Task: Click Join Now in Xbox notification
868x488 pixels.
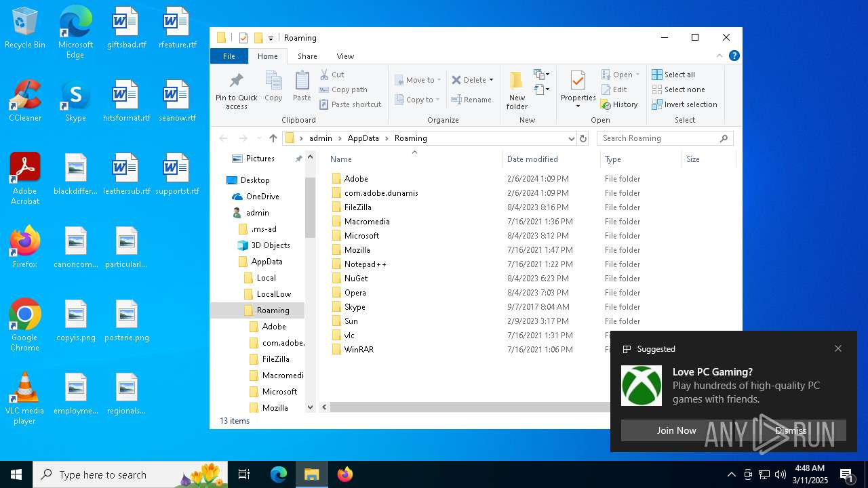Action: click(x=676, y=430)
